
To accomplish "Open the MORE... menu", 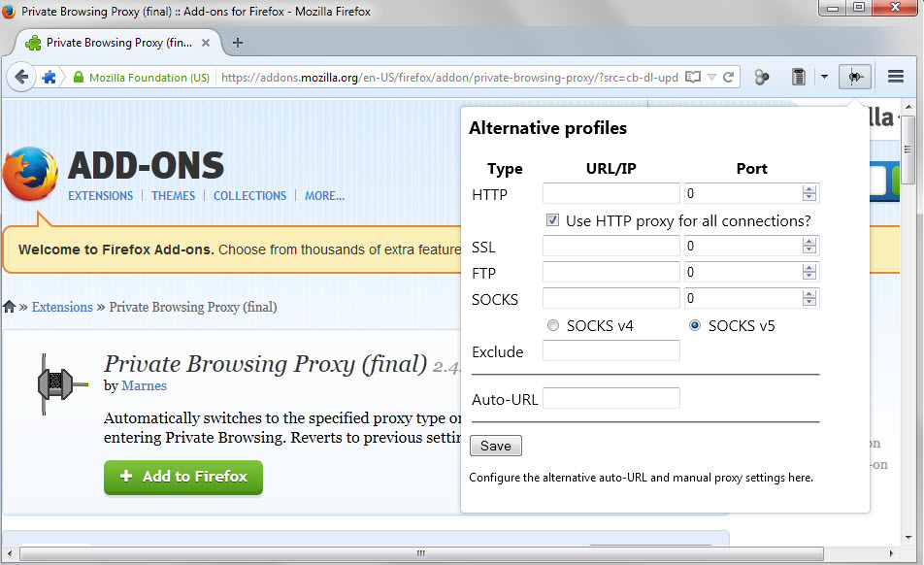I will pyautogui.click(x=324, y=195).
